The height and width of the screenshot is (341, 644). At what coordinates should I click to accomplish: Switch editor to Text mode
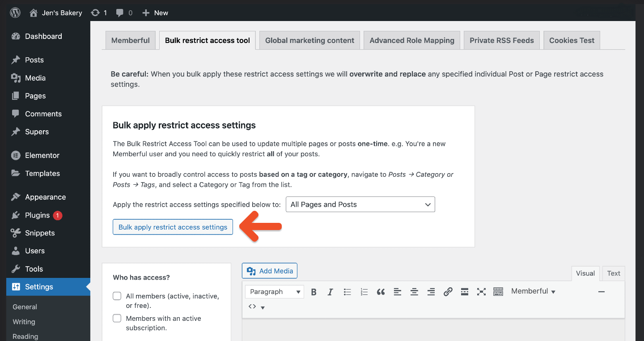point(613,273)
